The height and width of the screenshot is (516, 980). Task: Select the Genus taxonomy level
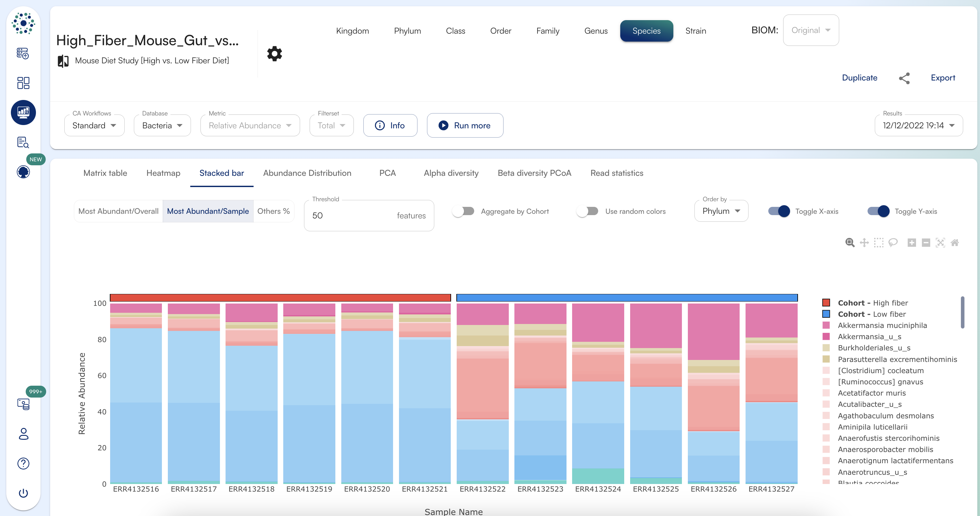tap(596, 31)
